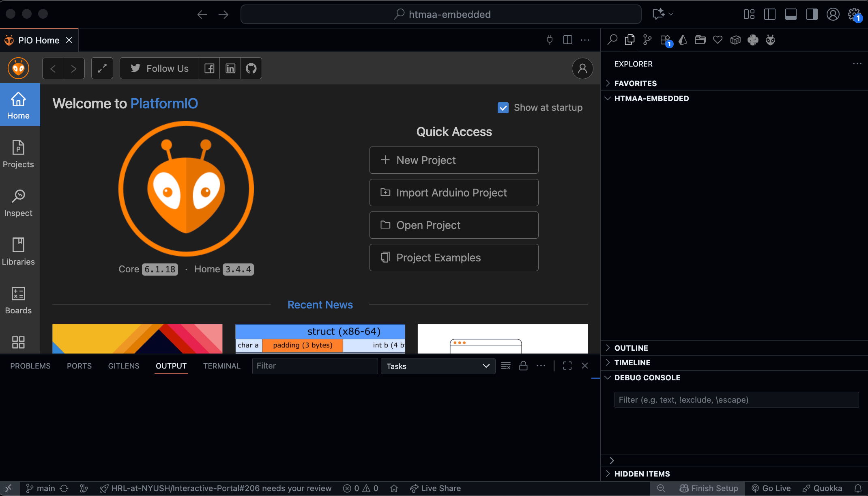Toggle the bottom panel layout button
Screen dimensions: 868x496
(791, 14)
